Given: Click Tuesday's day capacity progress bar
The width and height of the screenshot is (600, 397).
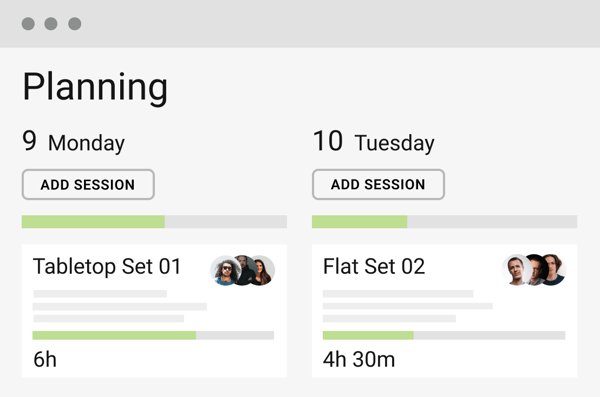Looking at the screenshot, I should (x=445, y=222).
